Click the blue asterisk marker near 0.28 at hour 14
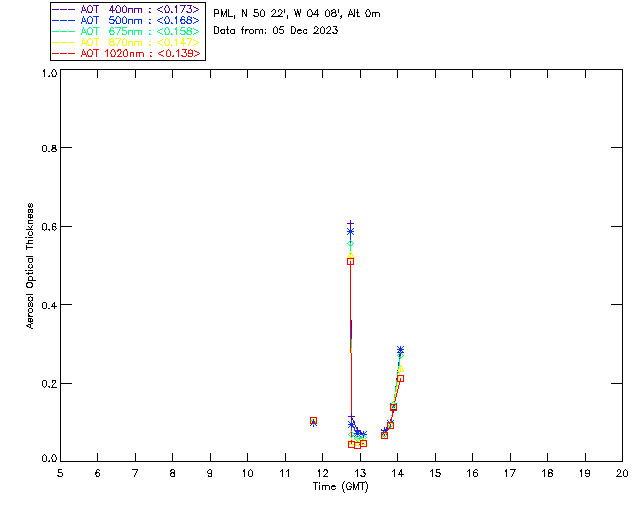 coord(400,349)
